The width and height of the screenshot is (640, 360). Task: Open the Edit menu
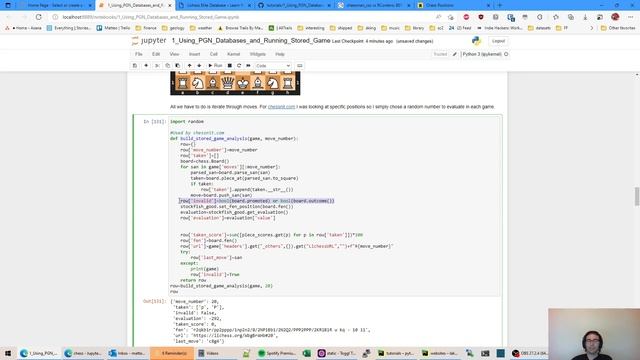(156, 54)
